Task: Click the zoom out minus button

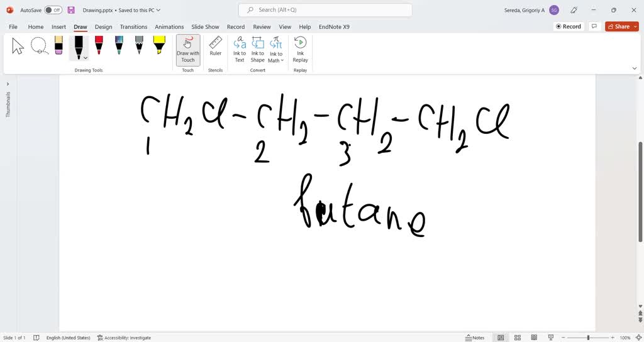Action: [563, 338]
